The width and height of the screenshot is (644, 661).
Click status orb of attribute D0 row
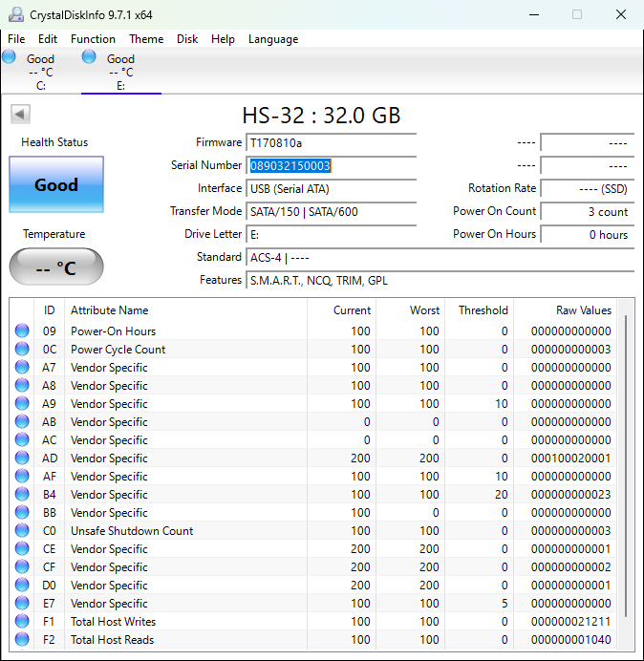click(22, 585)
